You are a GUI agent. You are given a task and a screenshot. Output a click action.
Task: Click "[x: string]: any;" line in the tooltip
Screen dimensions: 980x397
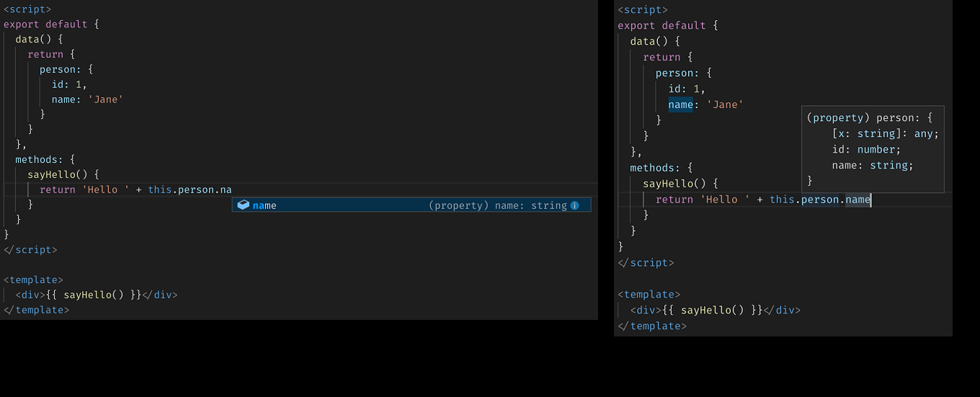pos(885,133)
